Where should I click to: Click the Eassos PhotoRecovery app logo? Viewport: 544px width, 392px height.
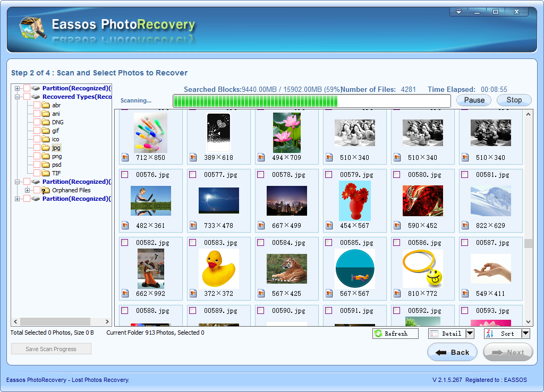click(32, 28)
